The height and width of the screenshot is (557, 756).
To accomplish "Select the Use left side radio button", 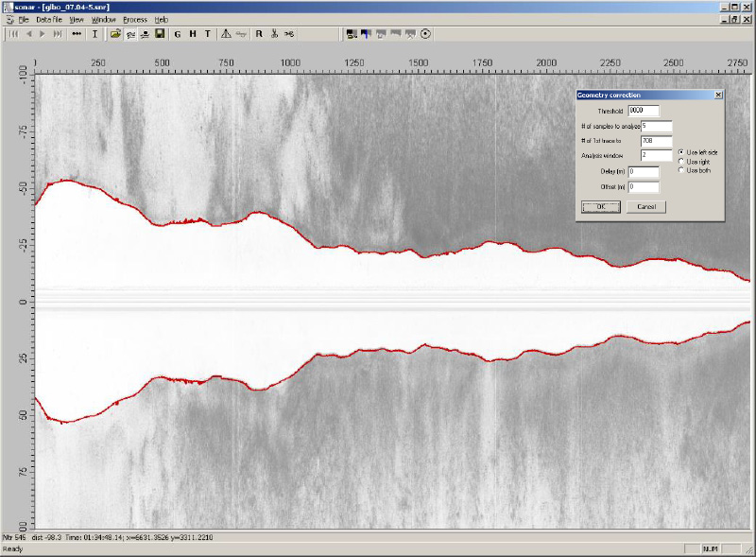I will point(681,152).
